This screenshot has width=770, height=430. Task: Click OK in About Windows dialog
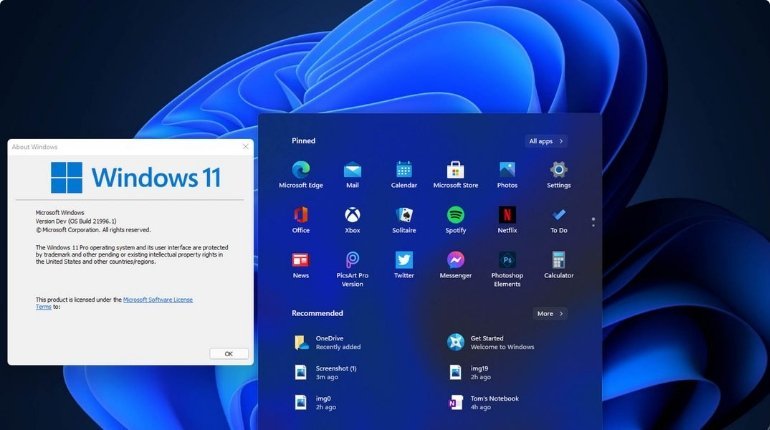coord(228,354)
